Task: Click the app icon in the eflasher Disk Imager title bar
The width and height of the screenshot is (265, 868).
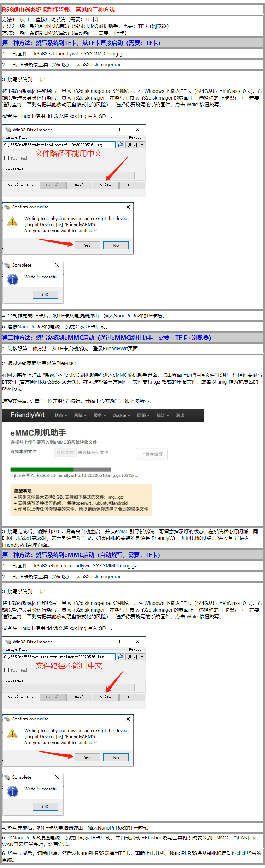Action: 8,642
